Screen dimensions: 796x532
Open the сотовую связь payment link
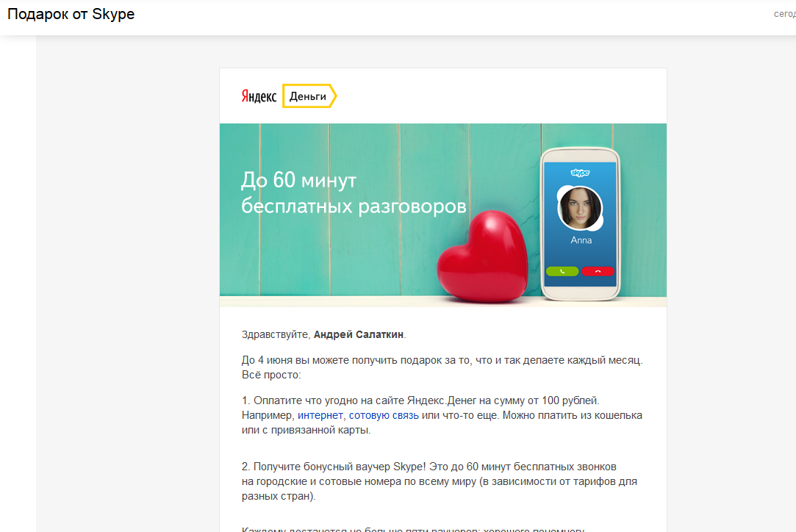point(384,415)
